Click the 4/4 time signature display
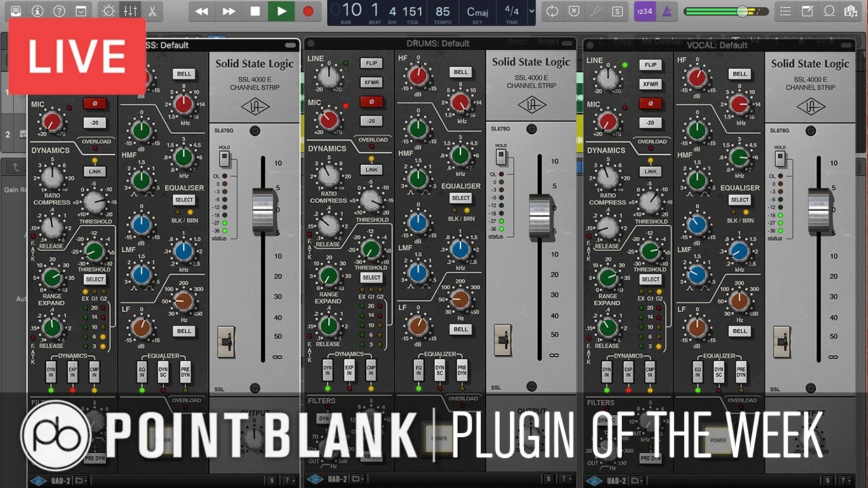The image size is (868, 488). coord(512,14)
